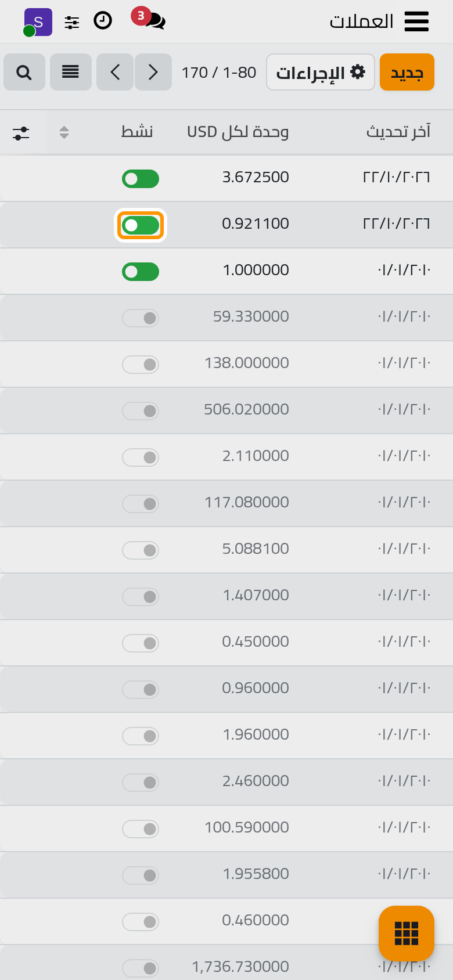Viewport: 453px width, 980px height.
Task: Click the search magnifier icon
Action: pyautogui.click(x=24, y=72)
